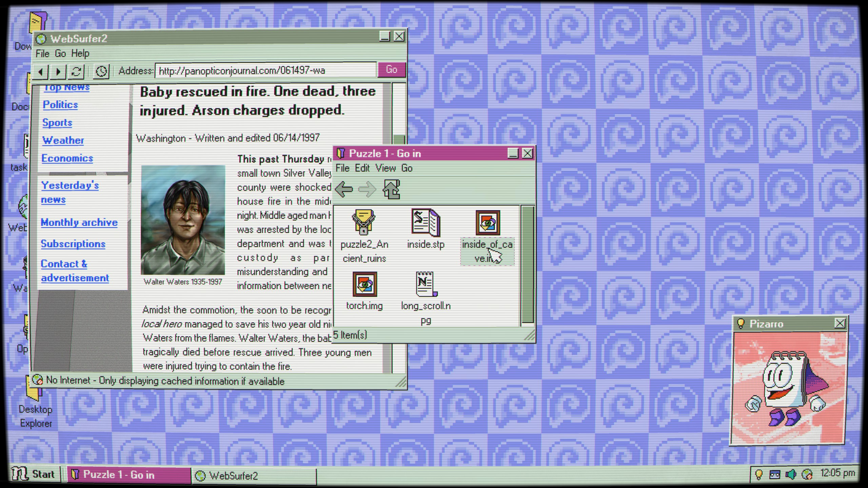
Task: Click the Back arrow in Puzzle 1 window
Action: [x=343, y=189]
